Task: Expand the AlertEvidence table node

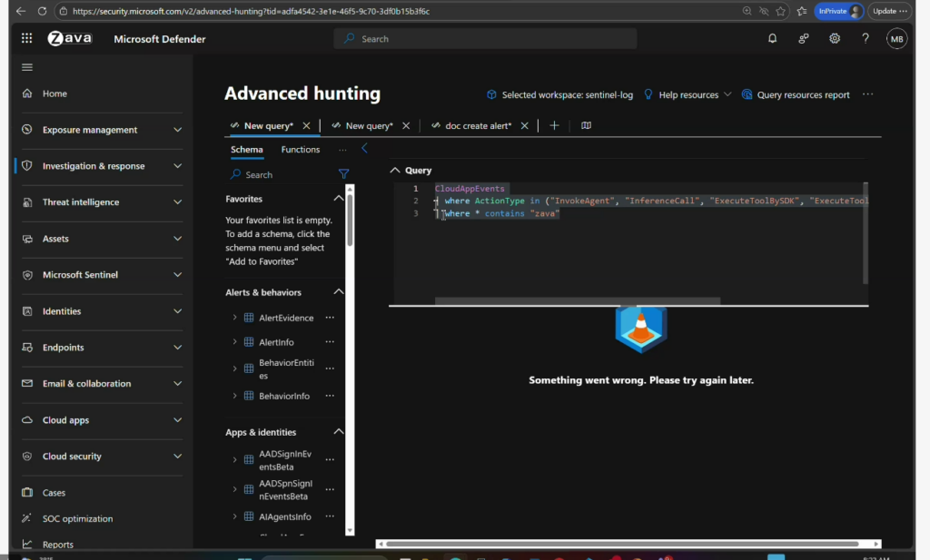Action: (234, 318)
